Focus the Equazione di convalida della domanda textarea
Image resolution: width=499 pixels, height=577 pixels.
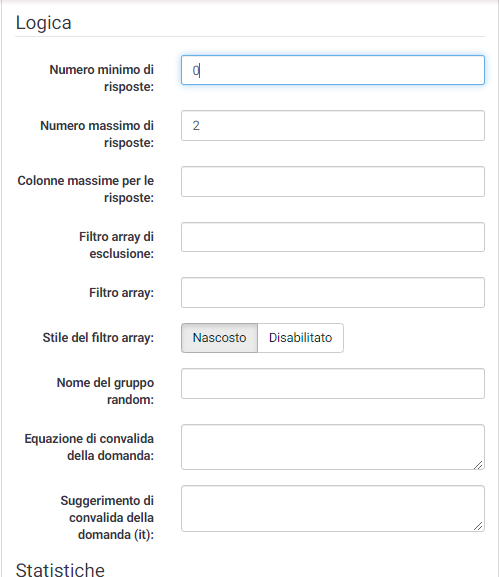click(x=333, y=447)
